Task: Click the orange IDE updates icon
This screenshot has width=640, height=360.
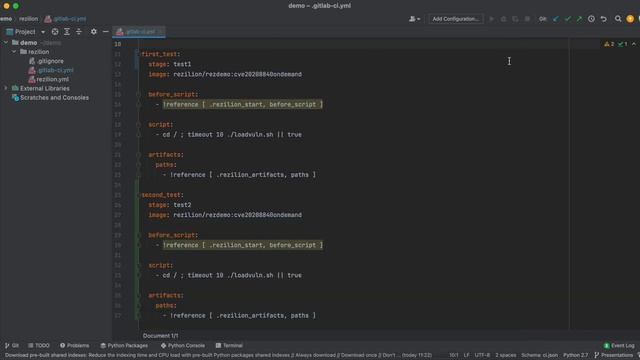Action: [x=630, y=19]
